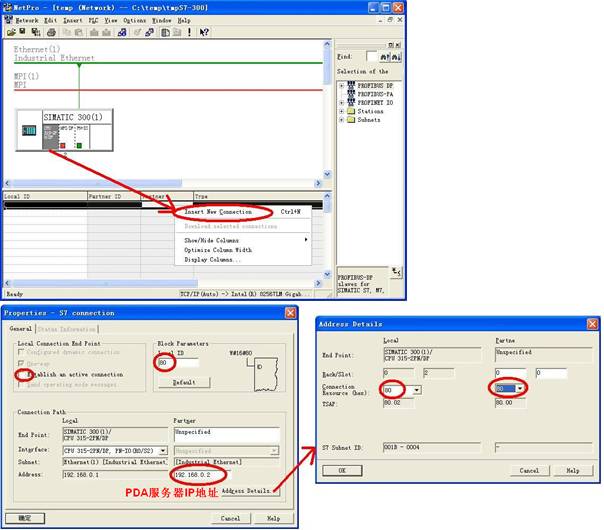Click the network view horizontal scrollbar thumb
Screen dimensions: 604x530
coord(96,183)
